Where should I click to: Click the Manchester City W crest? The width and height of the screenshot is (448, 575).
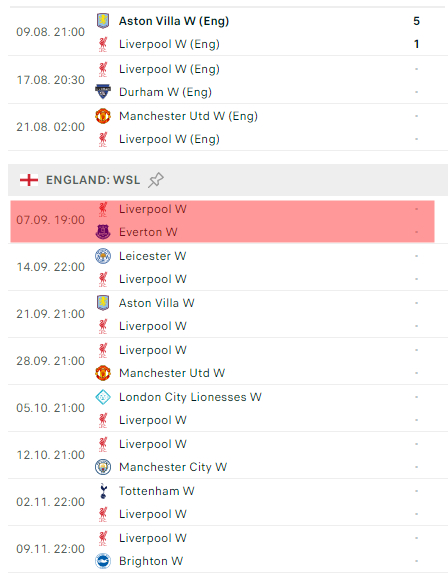(103, 467)
